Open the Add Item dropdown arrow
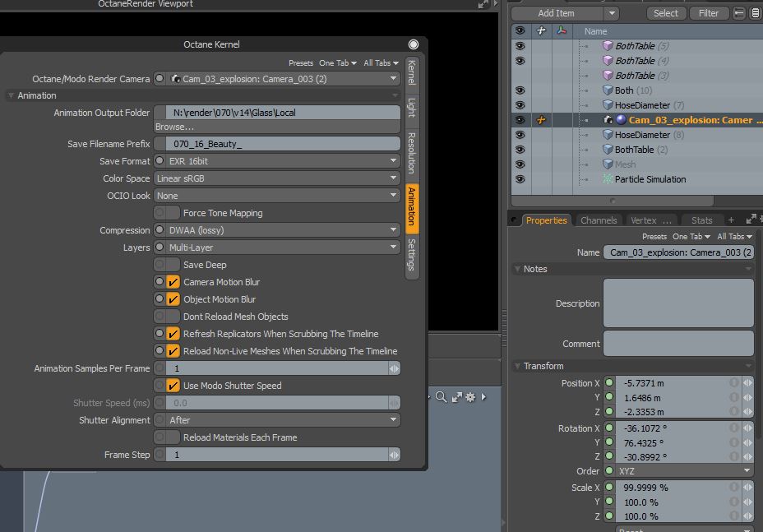 (613, 13)
